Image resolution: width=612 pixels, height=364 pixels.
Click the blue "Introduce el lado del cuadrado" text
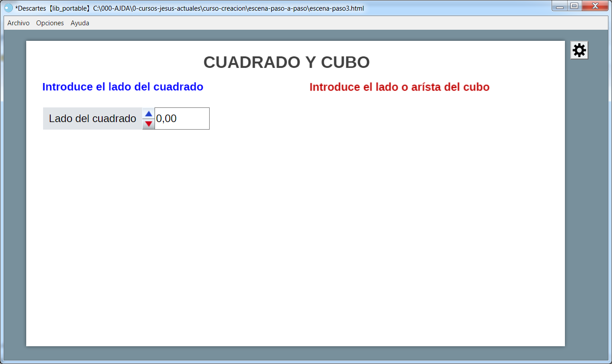point(123,87)
